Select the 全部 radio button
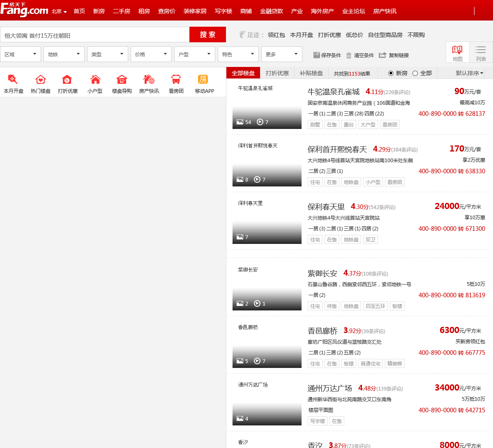The width and height of the screenshot is (493, 448). (x=415, y=73)
